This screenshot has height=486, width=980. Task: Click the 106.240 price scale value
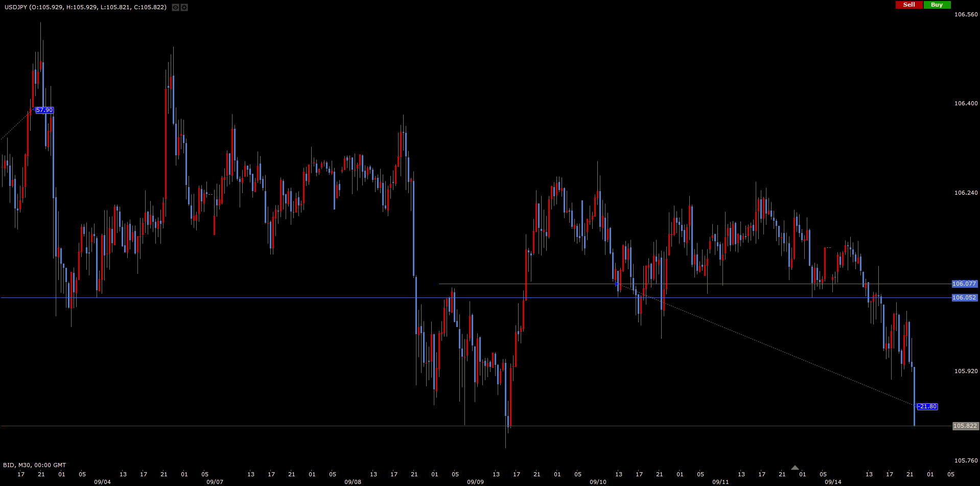click(x=966, y=193)
